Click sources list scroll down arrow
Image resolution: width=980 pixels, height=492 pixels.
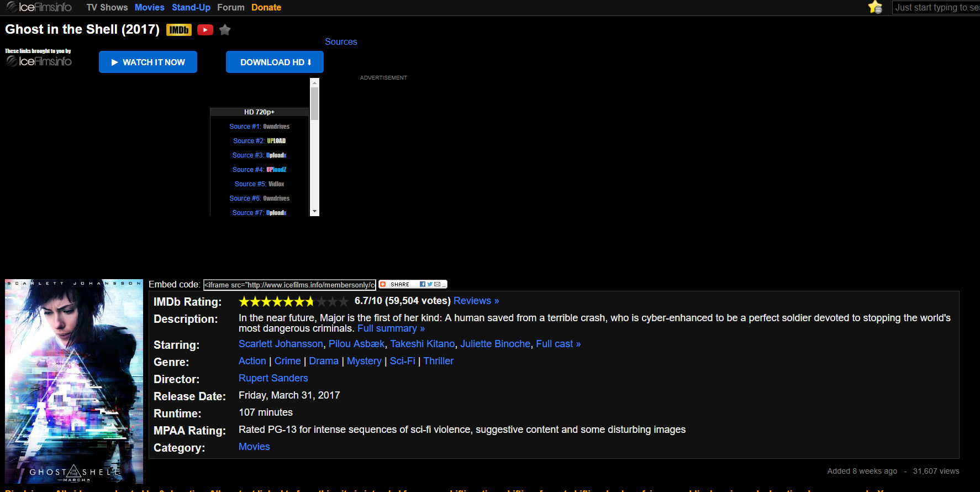click(315, 212)
